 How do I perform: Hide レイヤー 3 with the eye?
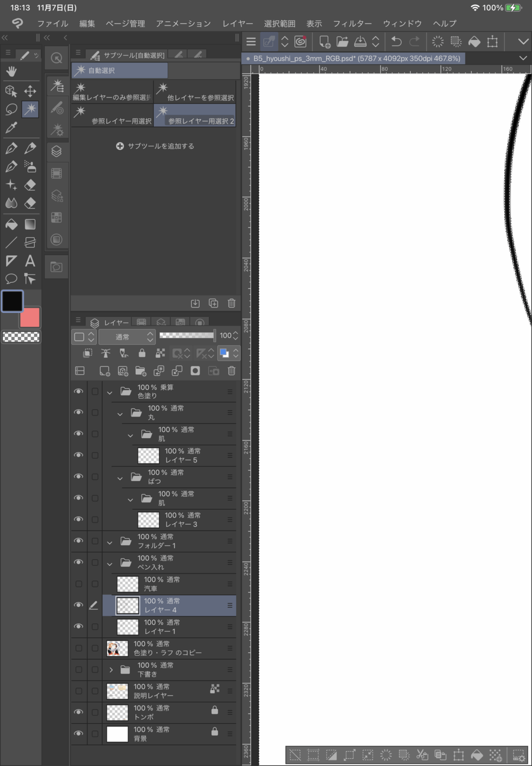click(x=79, y=520)
